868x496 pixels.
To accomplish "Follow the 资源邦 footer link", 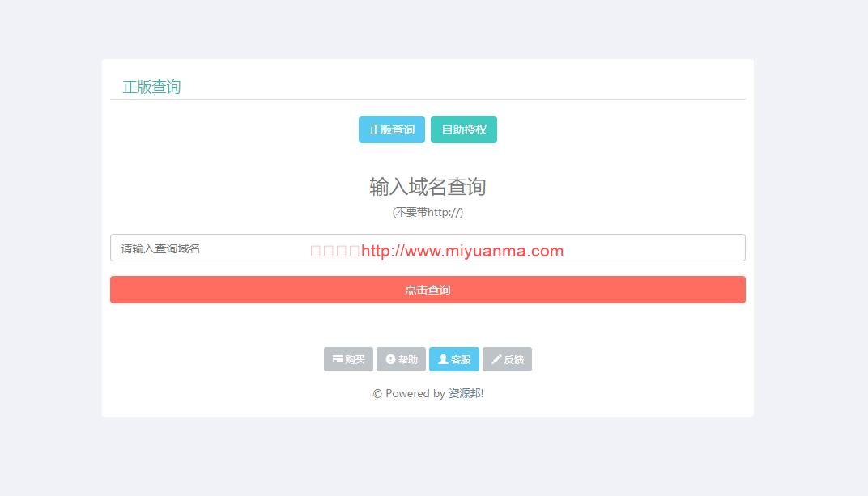I will click(464, 393).
